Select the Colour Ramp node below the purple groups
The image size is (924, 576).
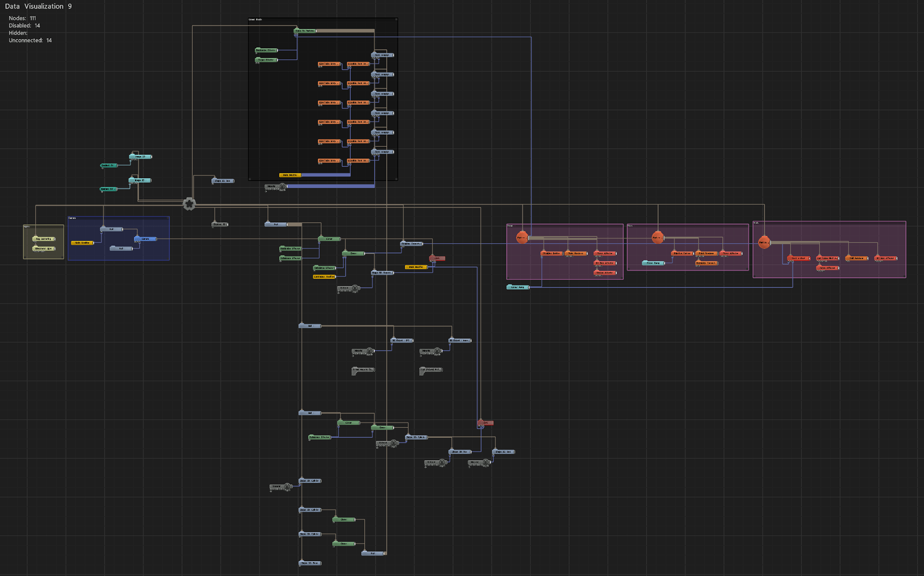point(518,287)
